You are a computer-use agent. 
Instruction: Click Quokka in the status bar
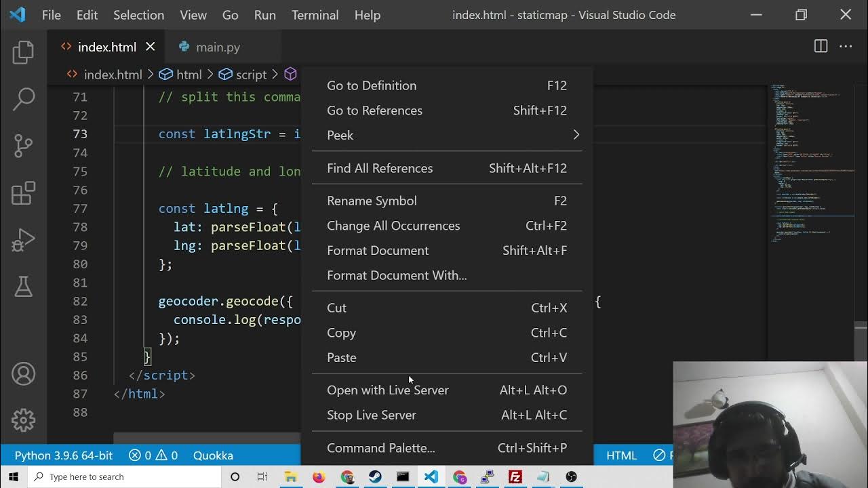pos(213,455)
